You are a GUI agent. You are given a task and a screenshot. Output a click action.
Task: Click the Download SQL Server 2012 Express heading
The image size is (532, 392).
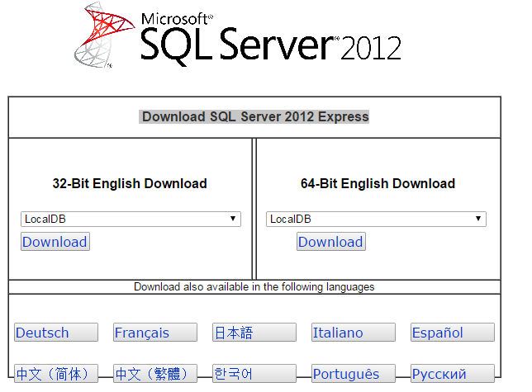(x=254, y=117)
